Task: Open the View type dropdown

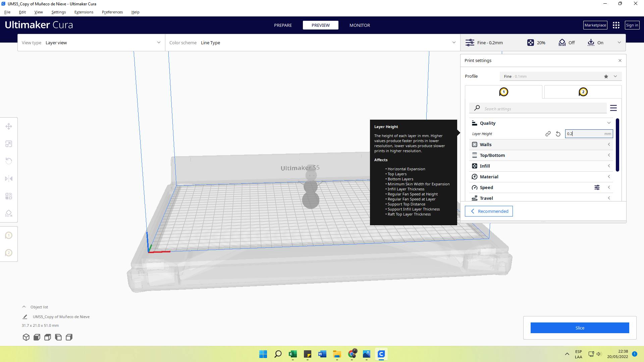Action: click(91, 43)
